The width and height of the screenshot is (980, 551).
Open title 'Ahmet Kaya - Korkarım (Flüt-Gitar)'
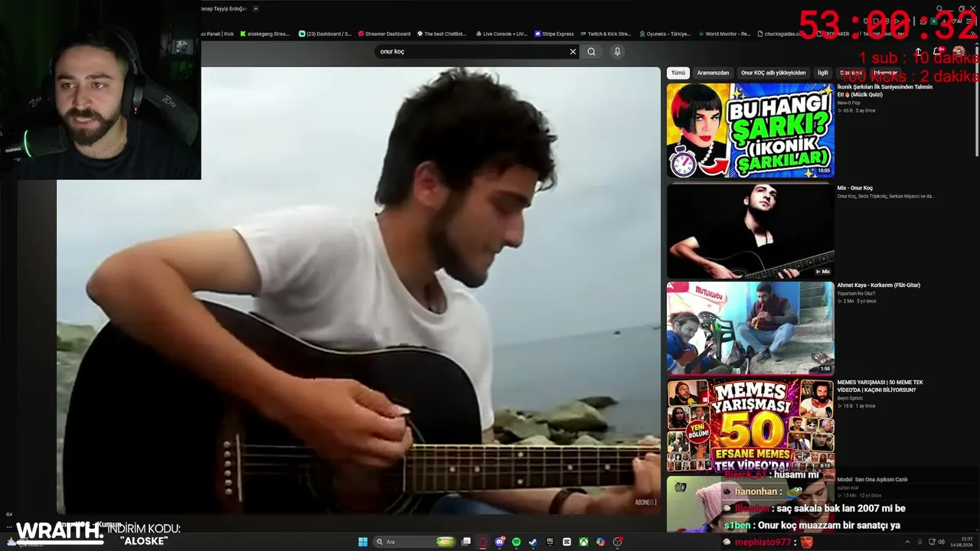click(878, 285)
